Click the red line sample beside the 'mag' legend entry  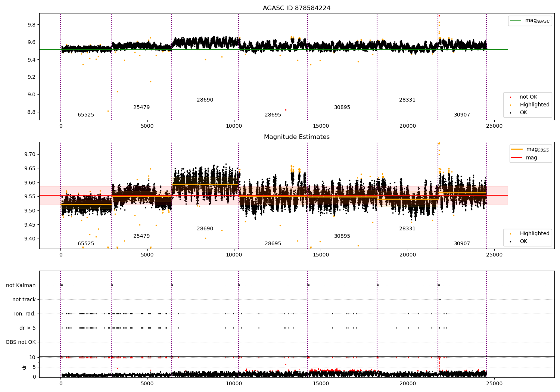tap(517, 158)
